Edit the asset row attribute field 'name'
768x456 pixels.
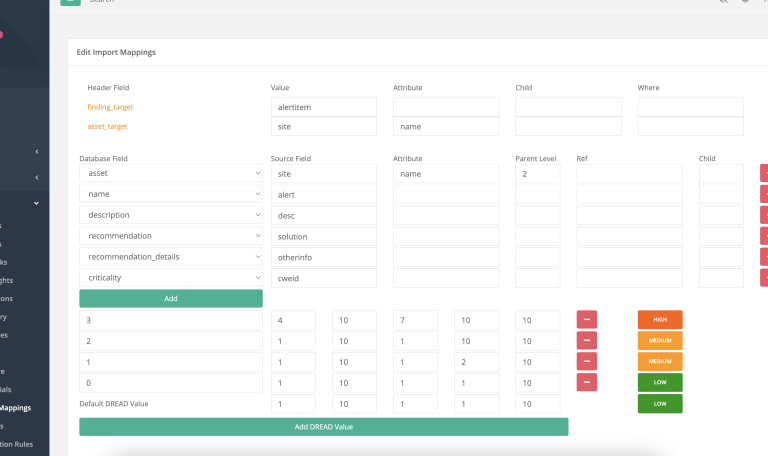[x=446, y=174]
